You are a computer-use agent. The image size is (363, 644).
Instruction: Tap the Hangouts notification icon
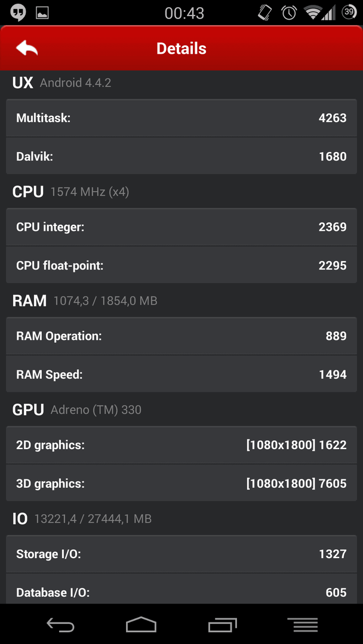(18, 13)
